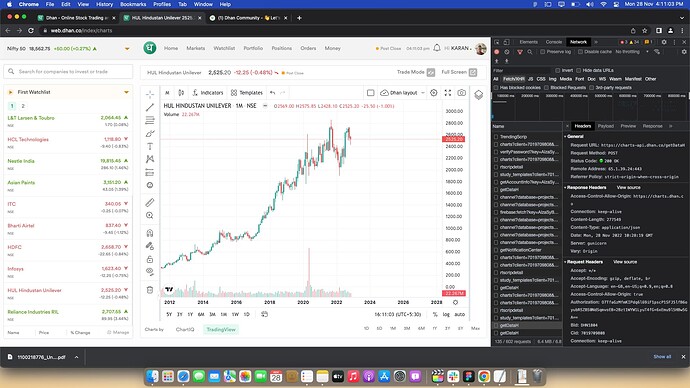The height and width of the screenshot is (388, 690).
Task: Go to Orders page
Action: (x=308, y=48)
